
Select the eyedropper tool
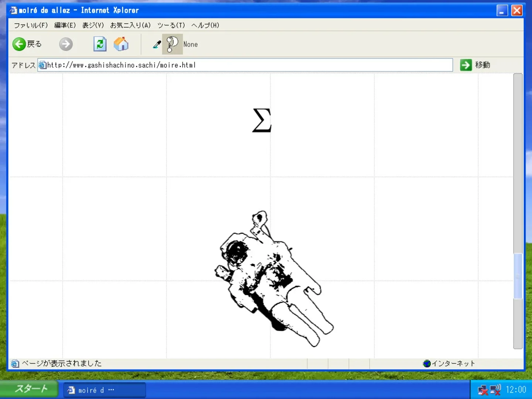(x=156, y=44)
